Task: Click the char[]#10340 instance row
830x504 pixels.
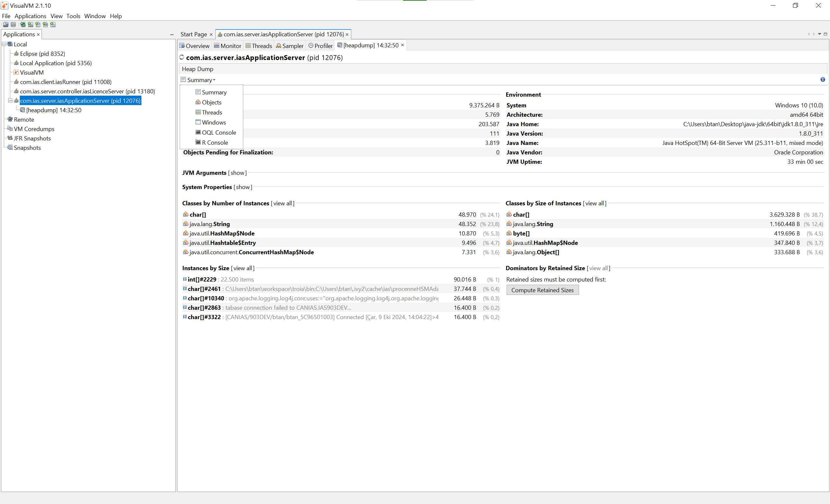Action: (341, 298)
